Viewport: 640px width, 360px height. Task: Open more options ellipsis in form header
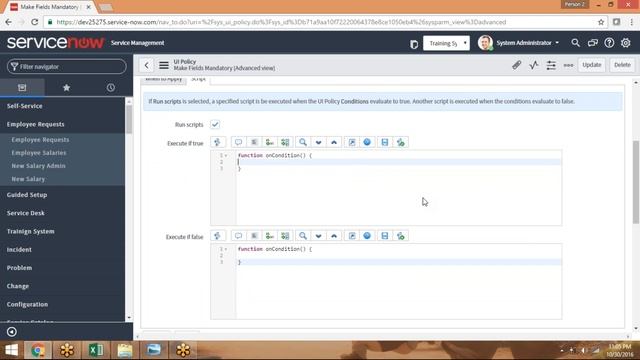coord(568,65)
